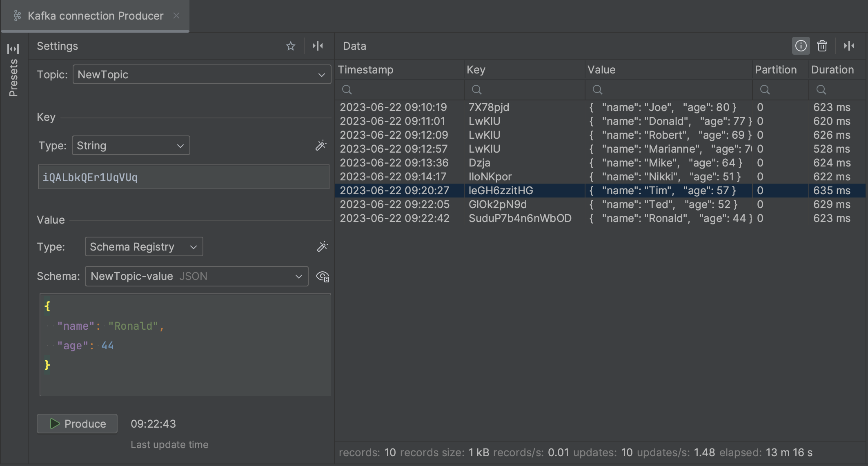The image size is (868, 466).
Task: Click the key input field containing iQALbkQEr1UqVUq
Action: pos(183,177)
